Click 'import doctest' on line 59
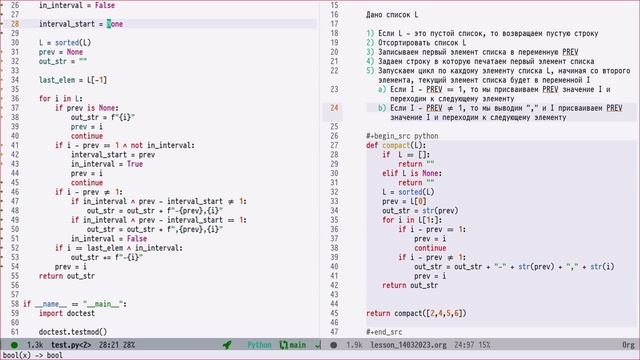The width and height of the screenshot is (640, 360). point(67,313)
